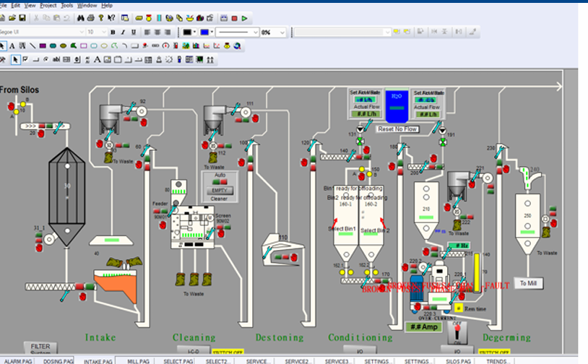Select the hollow rounded rectangle tool

[94, 45]
